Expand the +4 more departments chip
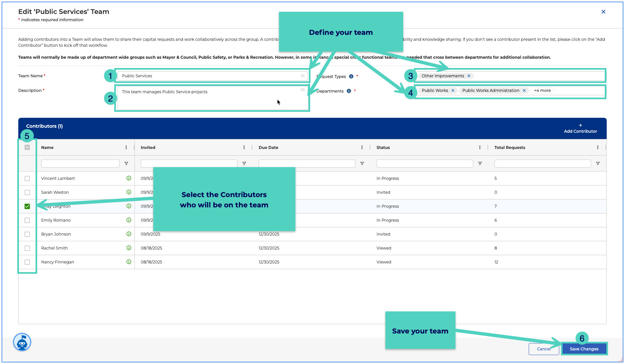This screenshot has width=625, height=364. 542,91
